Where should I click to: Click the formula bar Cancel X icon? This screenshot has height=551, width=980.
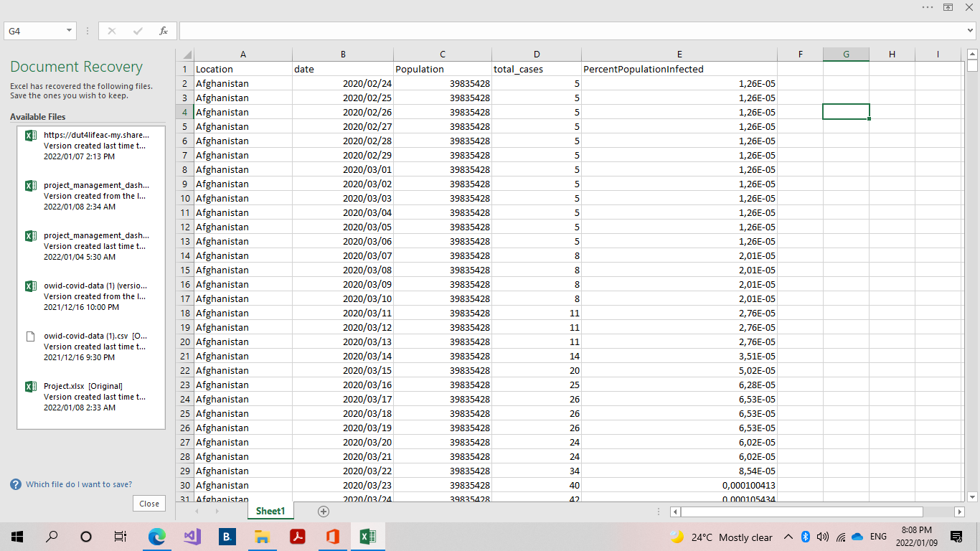point(111,31)
